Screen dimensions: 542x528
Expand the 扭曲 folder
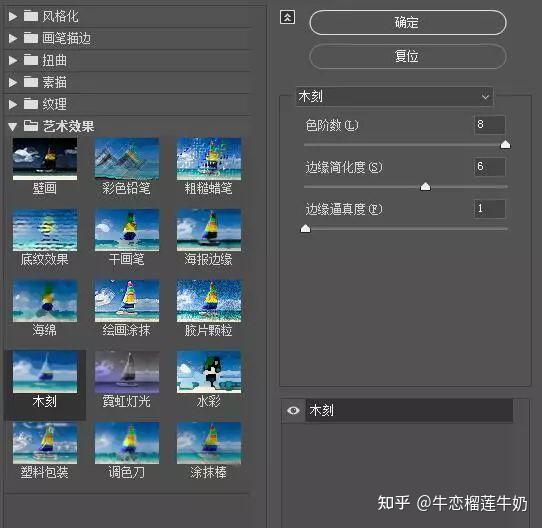(13, 60)
